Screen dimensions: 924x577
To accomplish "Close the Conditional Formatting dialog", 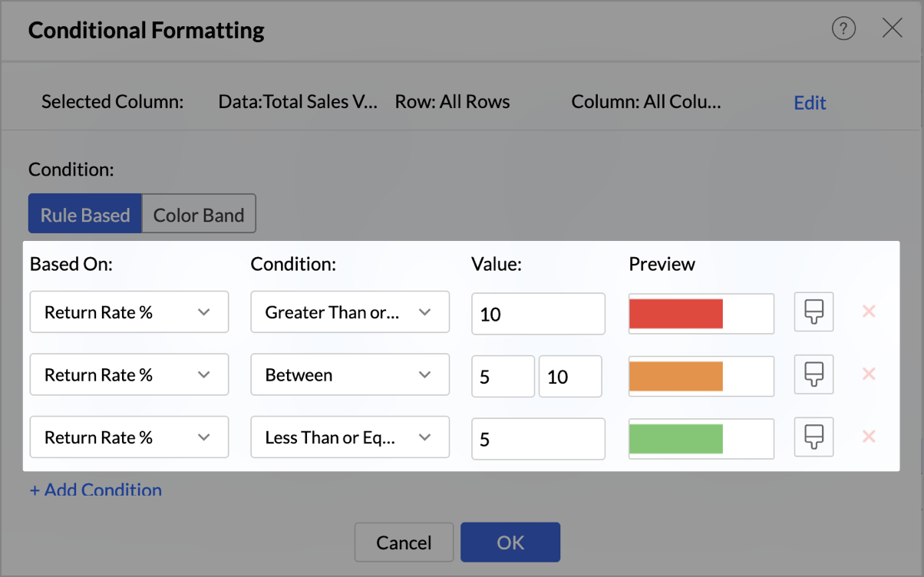I will tap(892, 30).
